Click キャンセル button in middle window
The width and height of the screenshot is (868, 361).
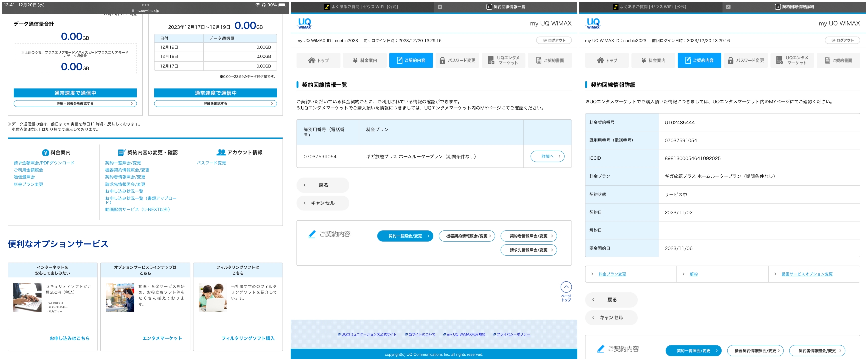323,203
